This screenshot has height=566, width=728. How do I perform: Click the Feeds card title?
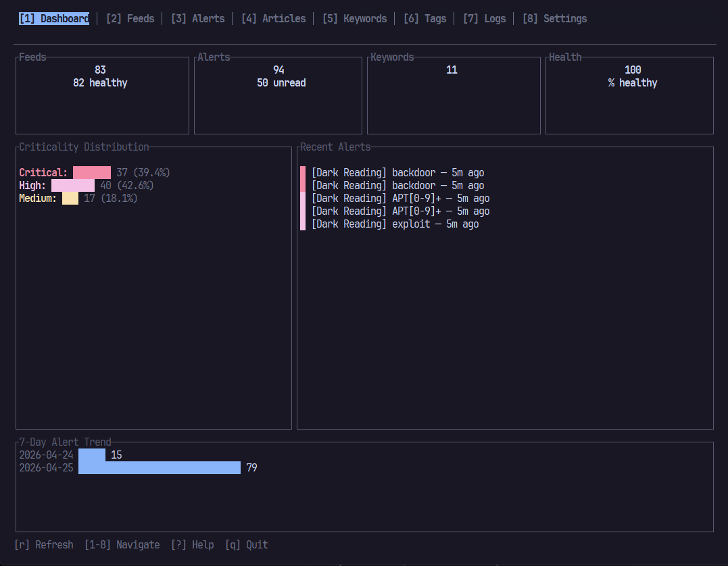32,57
